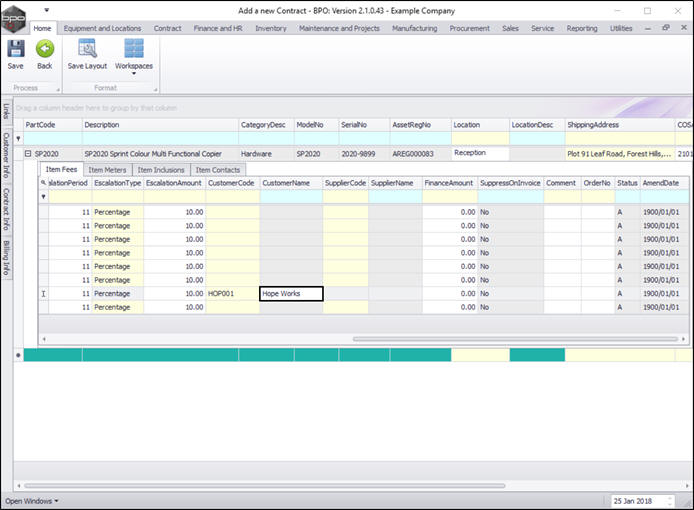This screenshot has height=510, width=694.
Task: Open the Customer Info side panel
Action: (x=6, y=154)
